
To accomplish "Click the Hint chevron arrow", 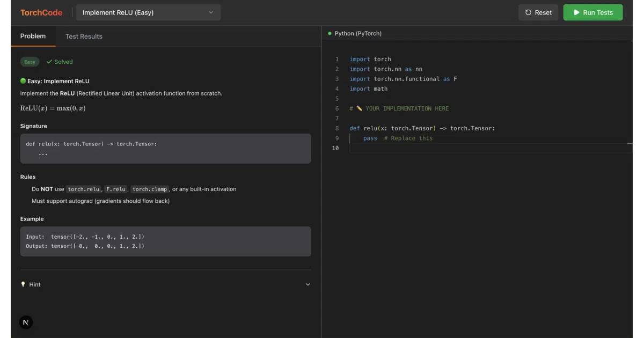I will click(308, 284).
